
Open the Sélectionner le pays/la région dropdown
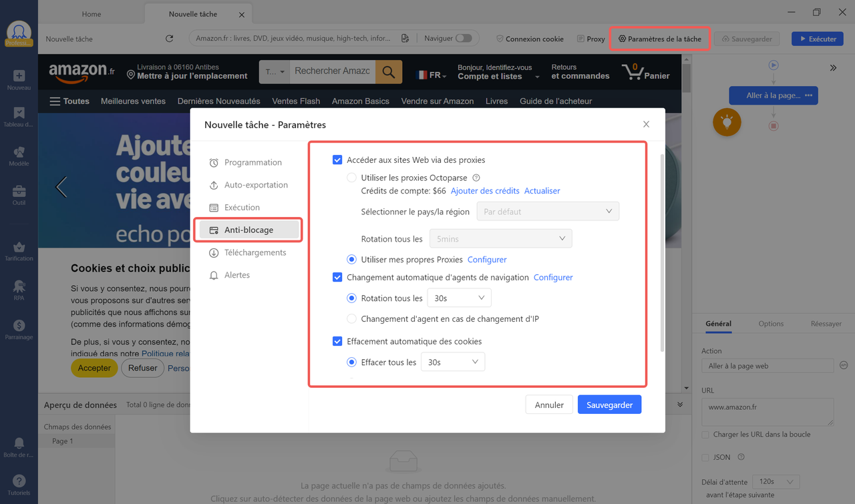547,211
